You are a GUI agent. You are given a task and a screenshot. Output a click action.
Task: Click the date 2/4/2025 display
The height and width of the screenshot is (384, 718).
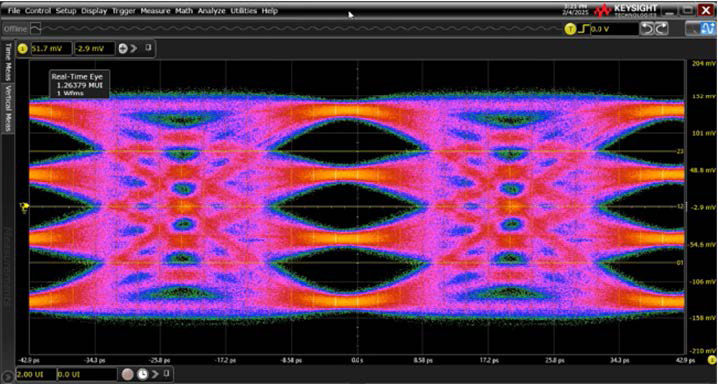[x=577, y=12]
